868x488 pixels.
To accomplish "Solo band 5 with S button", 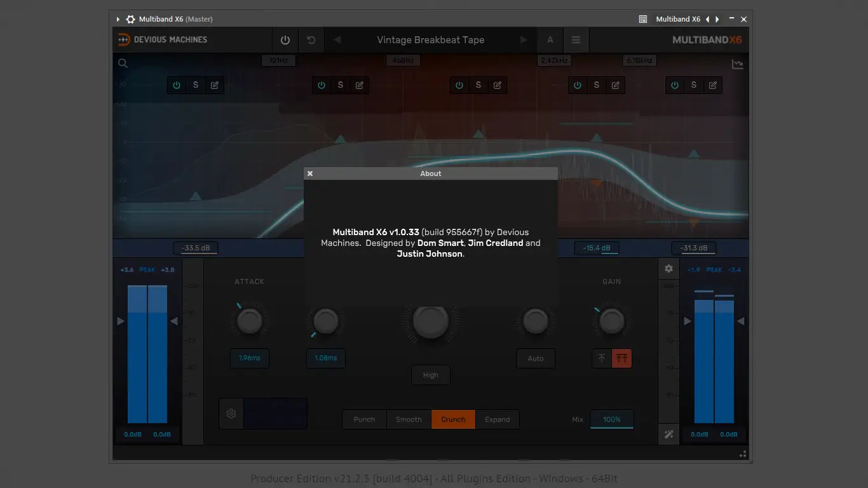I will point(694,85).
